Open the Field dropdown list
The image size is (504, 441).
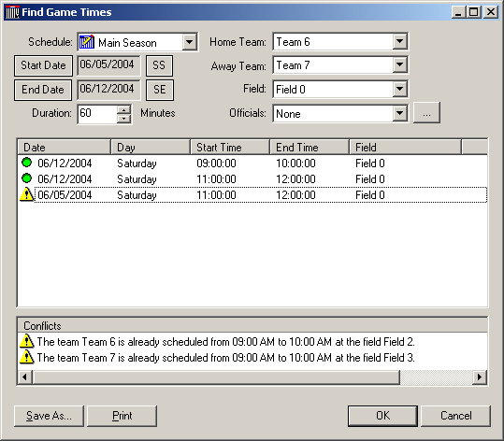tap(400, 89)
